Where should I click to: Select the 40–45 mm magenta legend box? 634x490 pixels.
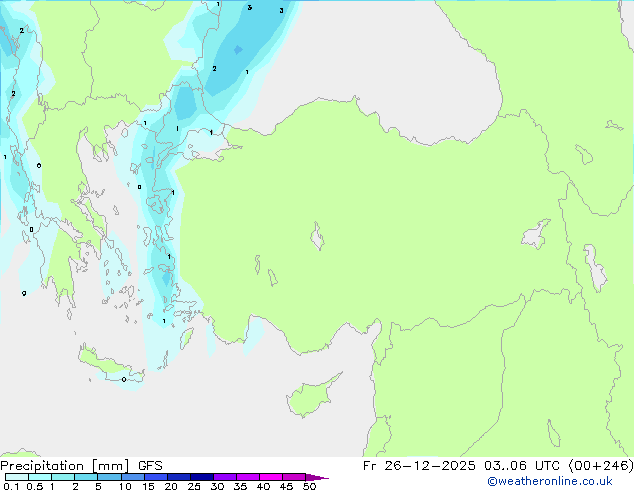click(271, 477)
